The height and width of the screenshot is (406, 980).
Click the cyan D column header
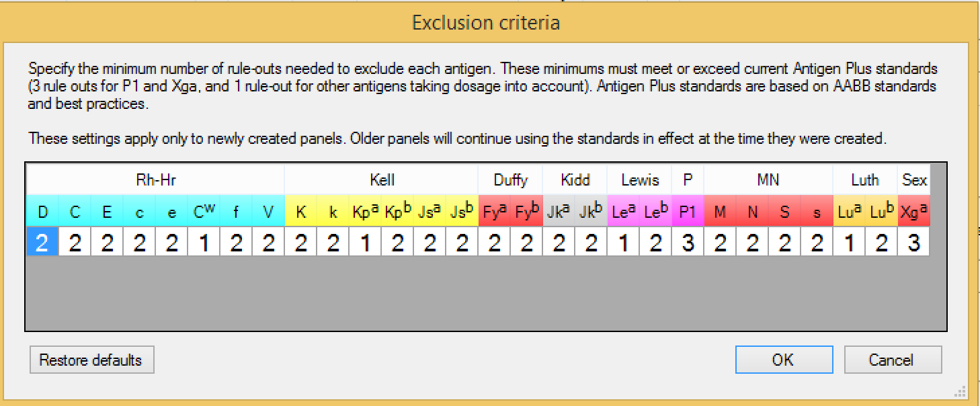tap(42, 212)
